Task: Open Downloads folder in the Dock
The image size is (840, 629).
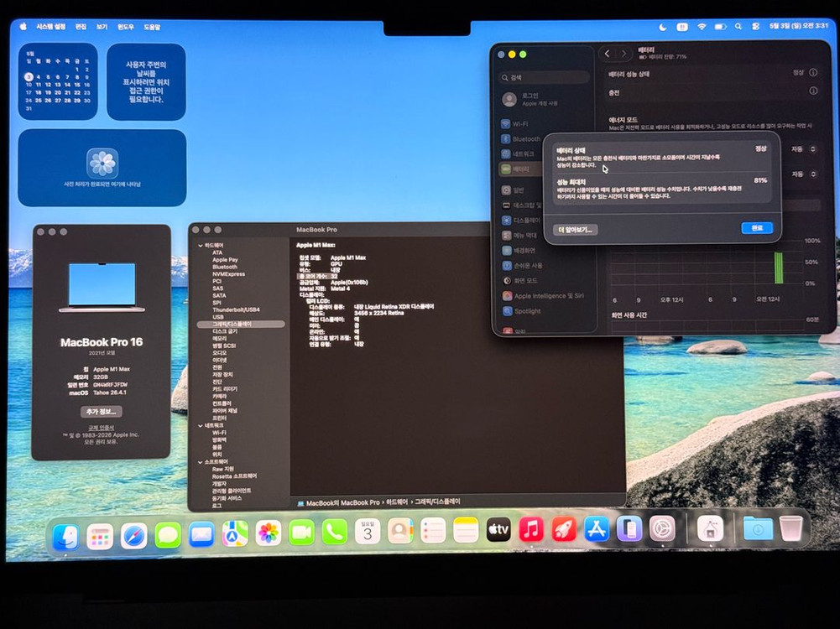Action: coord(758,529)
